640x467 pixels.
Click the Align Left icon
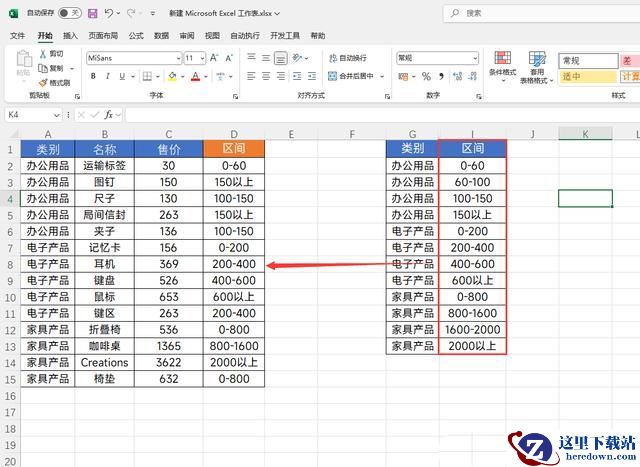click(x=251, y=76)
